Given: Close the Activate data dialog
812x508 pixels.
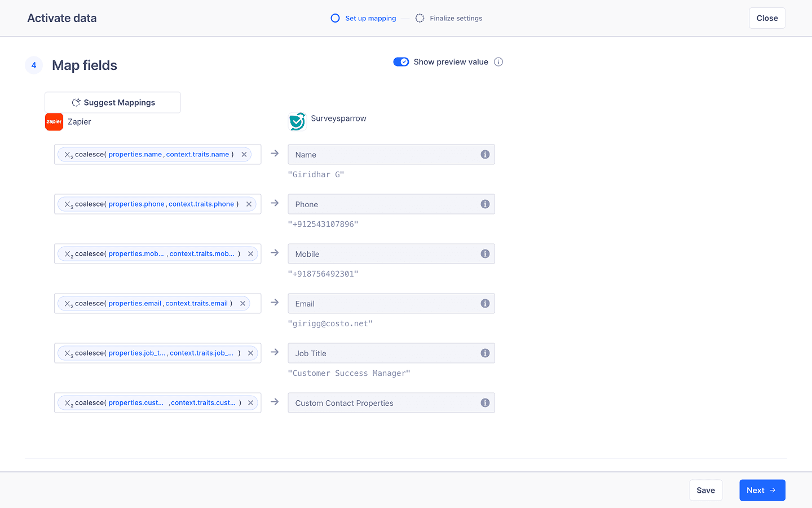Looking at the screenshot, I should [x=767, y=18].
